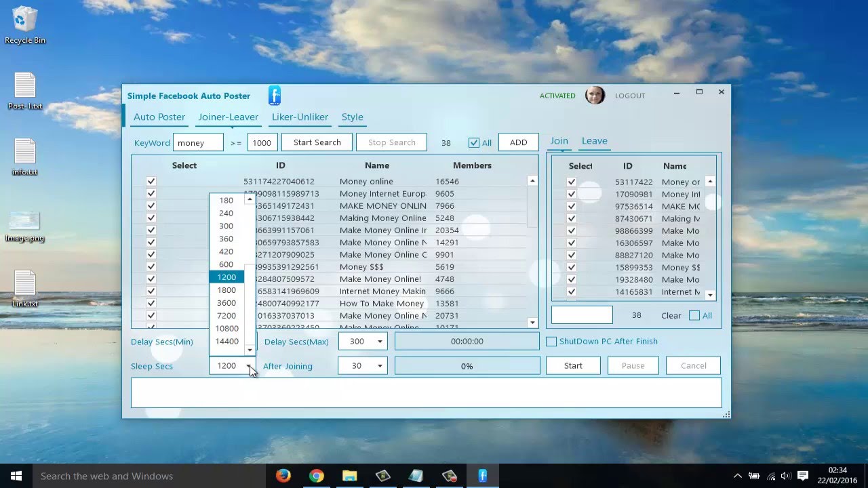Open the network status tray icon
Viewport: 868px width, 488px height.
770,476
